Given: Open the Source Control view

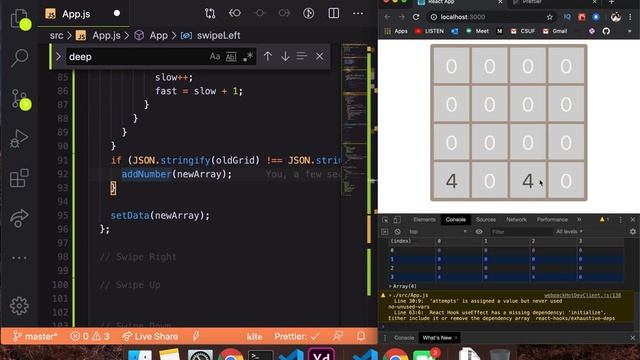Looking at the screenshot, I should tap(19, 99).
